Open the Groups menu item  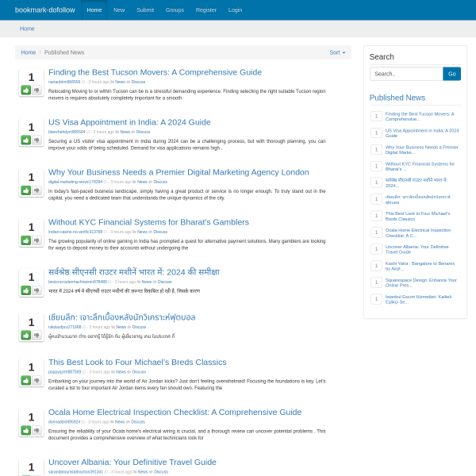(x=175, y=10)
